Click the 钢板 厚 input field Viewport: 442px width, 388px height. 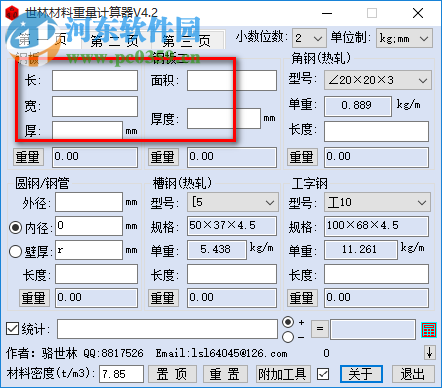(87, 130)
